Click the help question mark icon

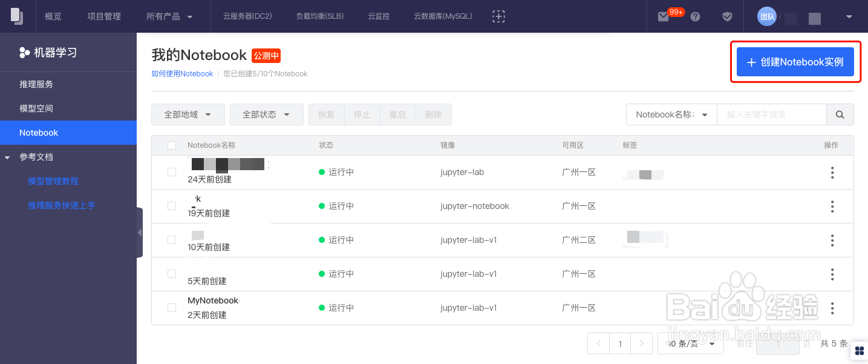click(x=695, y=17)
